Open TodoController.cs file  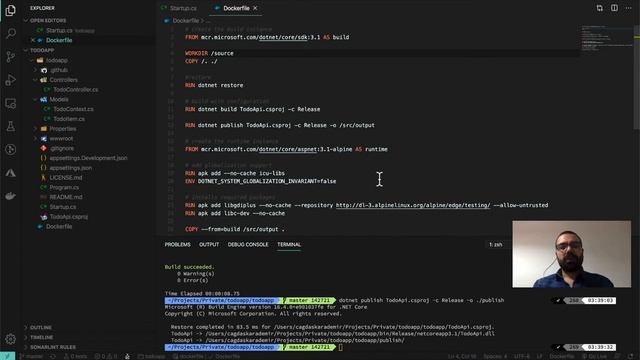[x=76, y=90]
